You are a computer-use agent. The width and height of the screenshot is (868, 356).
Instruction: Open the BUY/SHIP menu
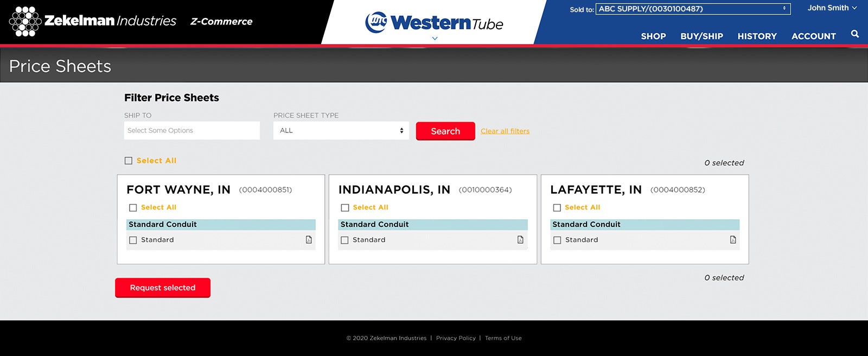tap(701, 36)
